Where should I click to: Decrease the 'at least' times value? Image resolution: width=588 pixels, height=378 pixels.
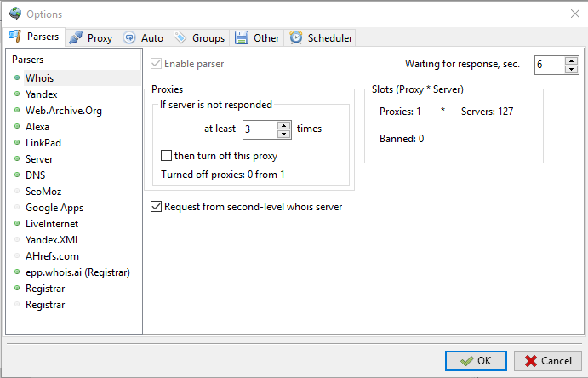point(284,134)
